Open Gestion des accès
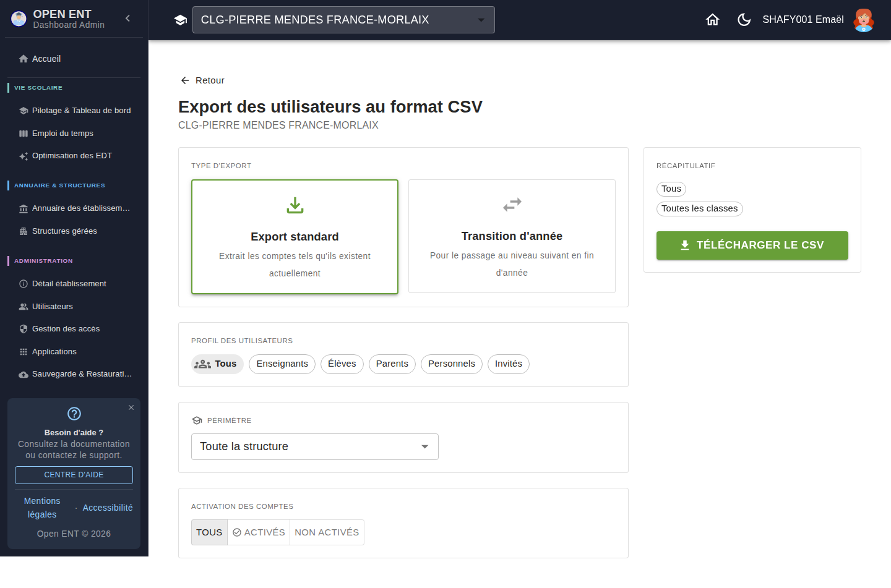The height and width of the screenshot is (588, 891). point(74,329)
